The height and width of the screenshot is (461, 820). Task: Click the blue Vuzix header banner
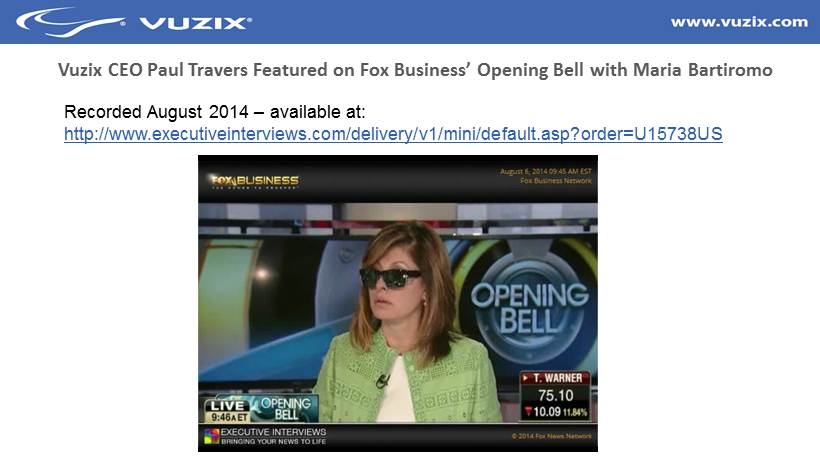(410, 22)
